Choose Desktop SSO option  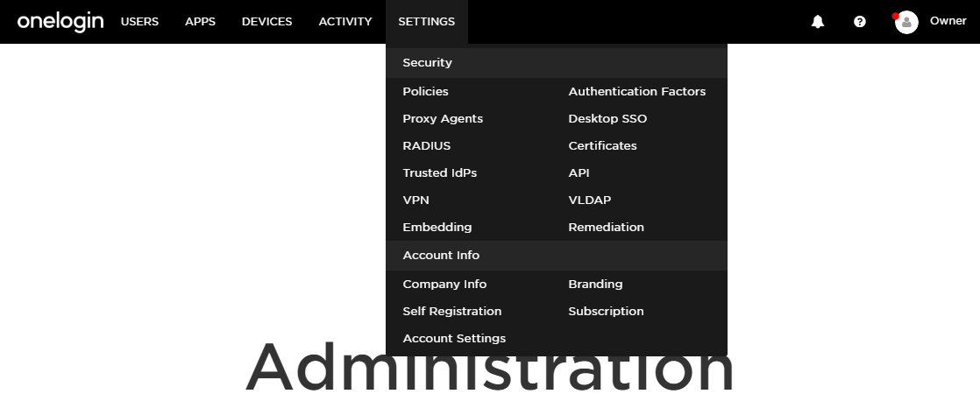pyautogui.click(x=607, y=119)
